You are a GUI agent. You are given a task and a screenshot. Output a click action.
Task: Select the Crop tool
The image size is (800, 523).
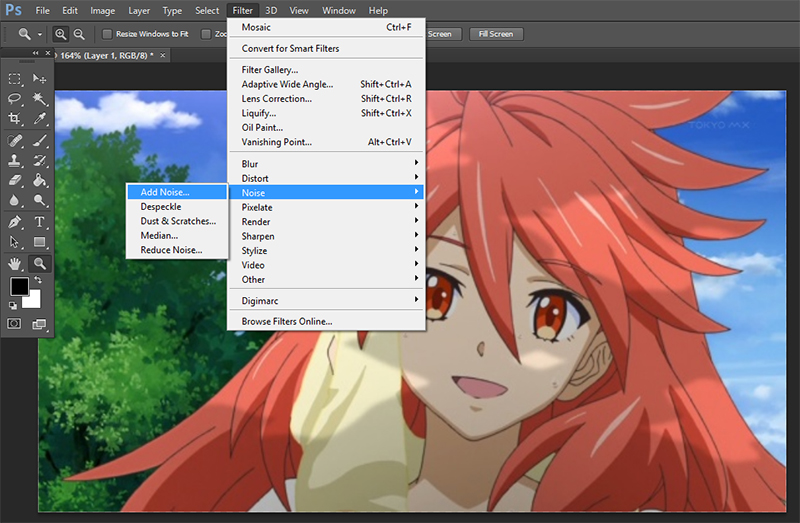click(15, 119)
